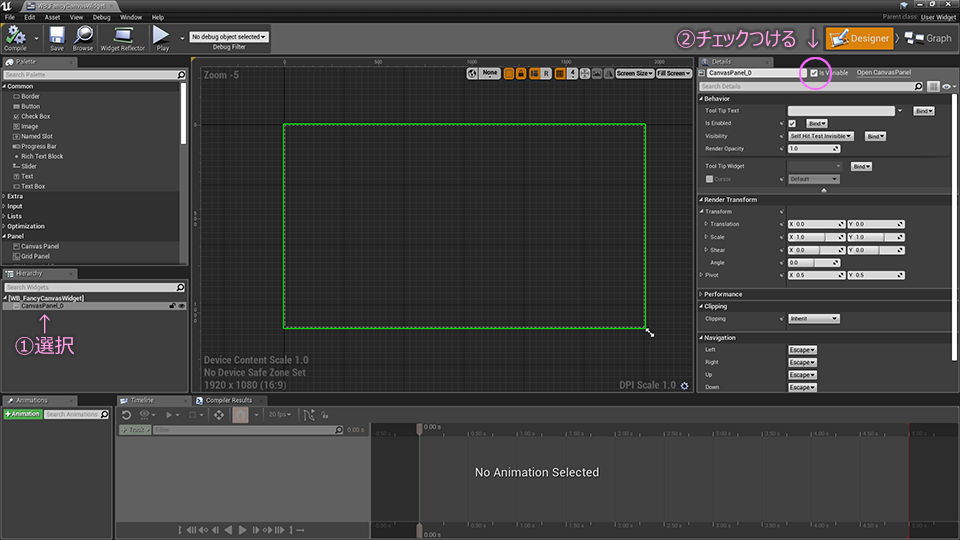
Task: Toggle the Is Variable checkbox
Action: [x=814, y=73]
